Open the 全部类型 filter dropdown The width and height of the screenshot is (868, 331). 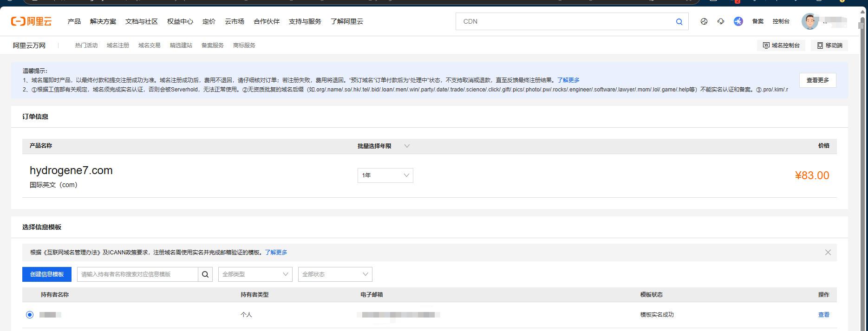[x=255, y=274]
